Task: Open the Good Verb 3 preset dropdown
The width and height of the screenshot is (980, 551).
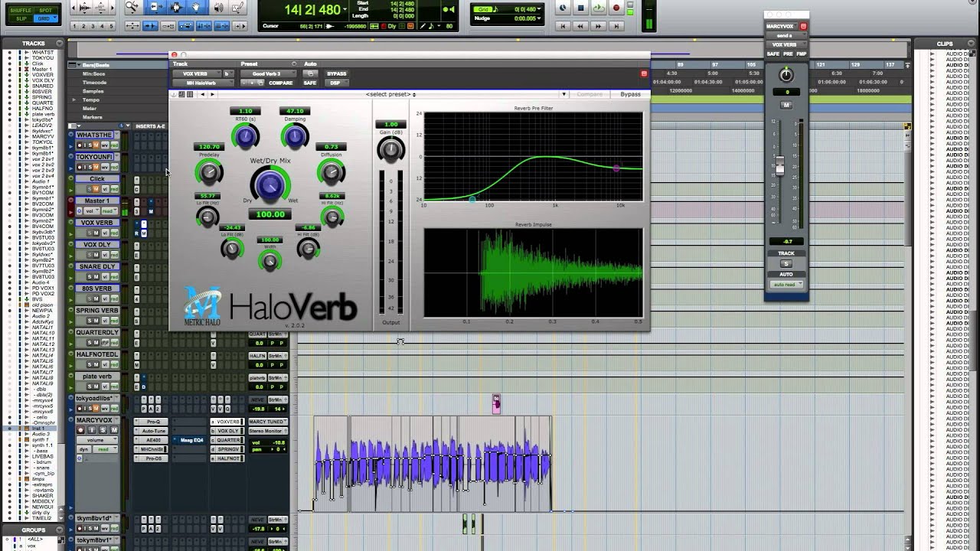Action: pyautogui.click(x=266, y=74)
